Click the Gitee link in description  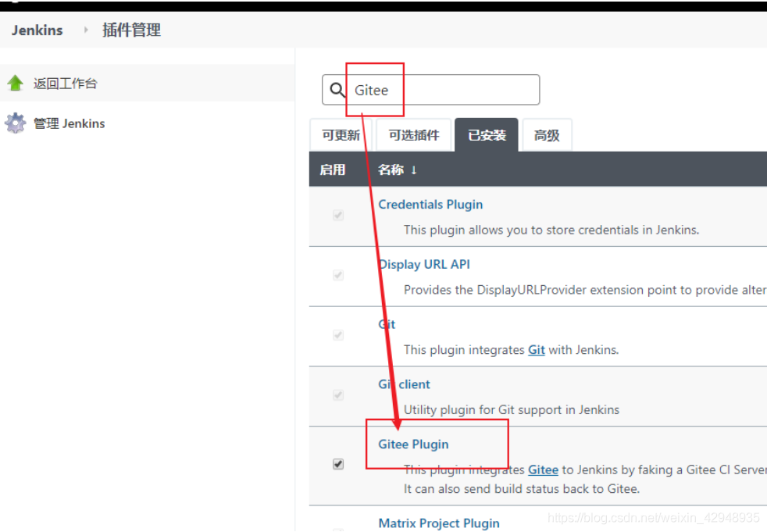(x=543, y=470)
